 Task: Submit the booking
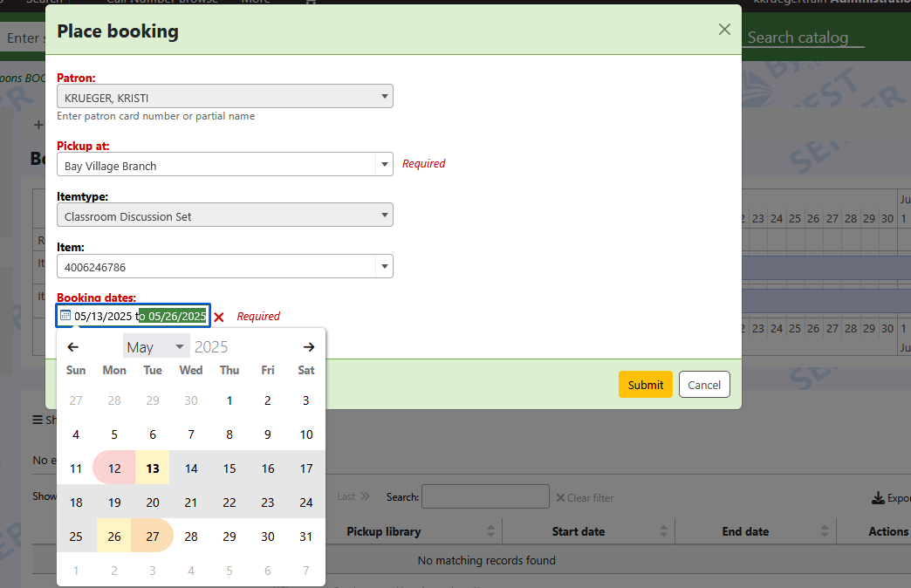pos(645,385)
